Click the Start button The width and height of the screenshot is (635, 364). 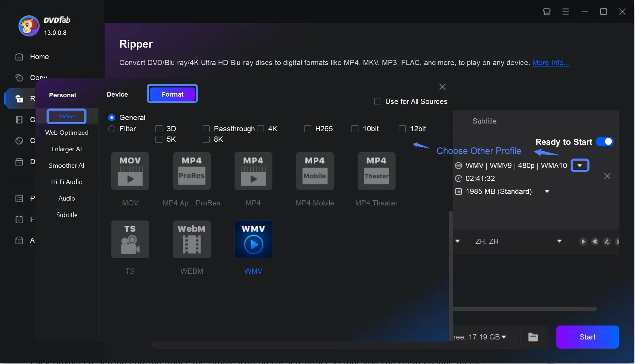587,337
